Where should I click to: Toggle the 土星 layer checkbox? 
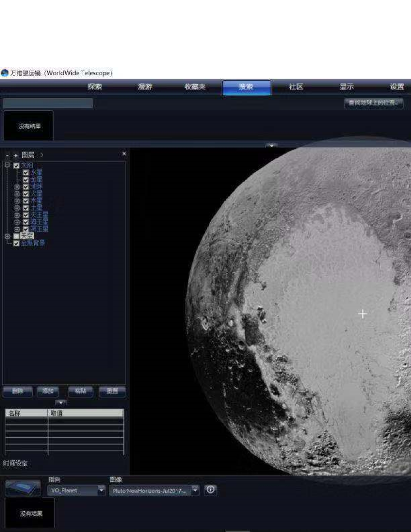[26, 208]
